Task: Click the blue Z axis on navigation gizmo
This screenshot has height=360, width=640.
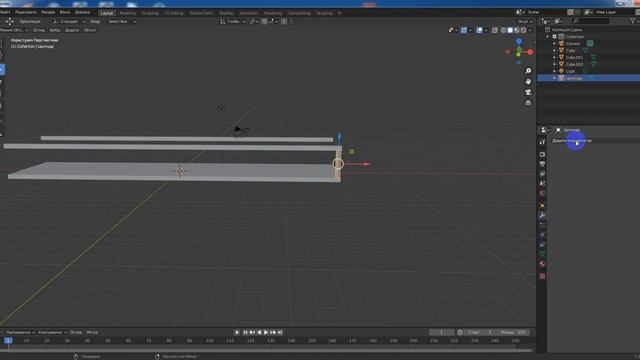Action: tap(519, 41)
